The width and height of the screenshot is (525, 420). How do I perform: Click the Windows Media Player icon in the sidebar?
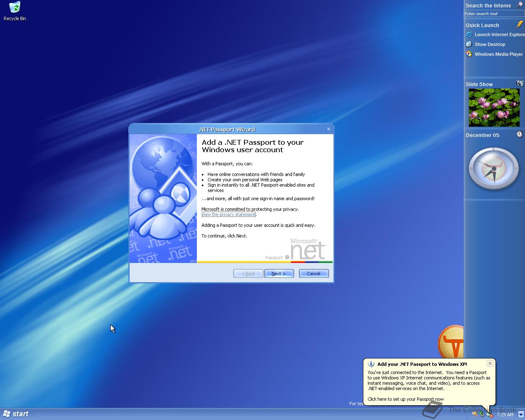[x=469, y=54]
